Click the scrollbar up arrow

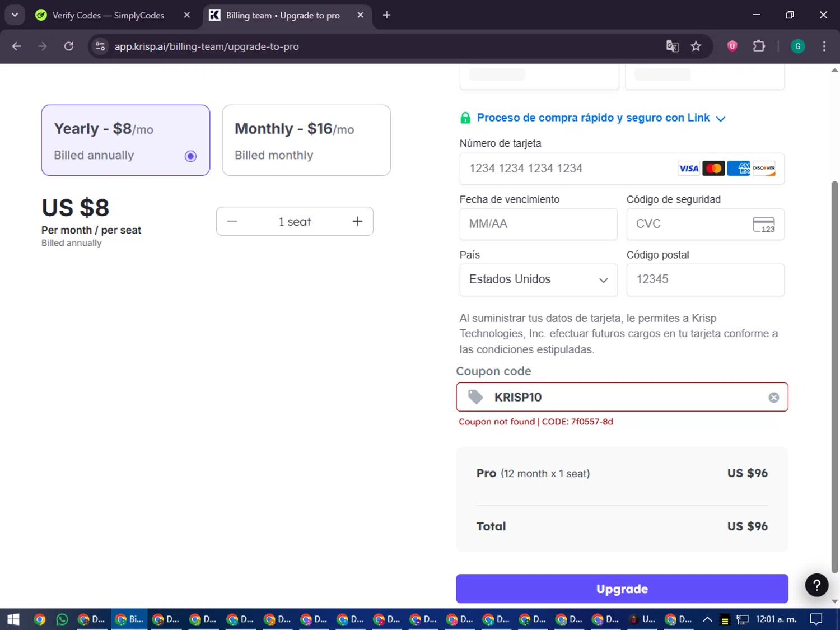[834, 71]
